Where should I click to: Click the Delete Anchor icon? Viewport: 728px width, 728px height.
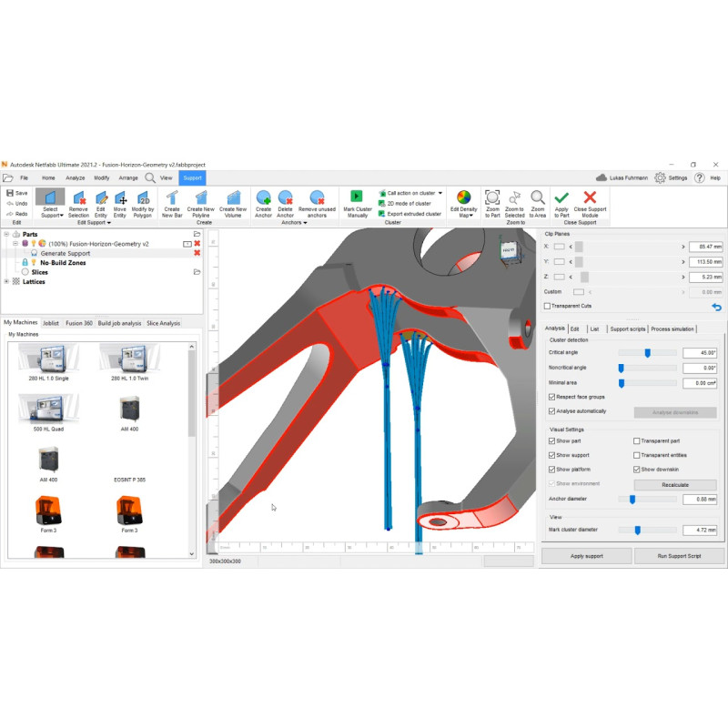coord(286,198)
